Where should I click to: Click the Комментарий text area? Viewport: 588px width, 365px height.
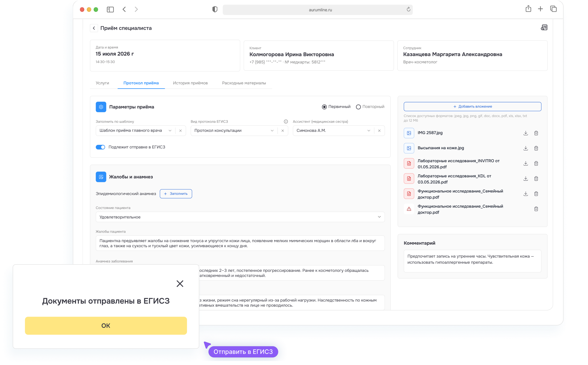tap(472, 261)
